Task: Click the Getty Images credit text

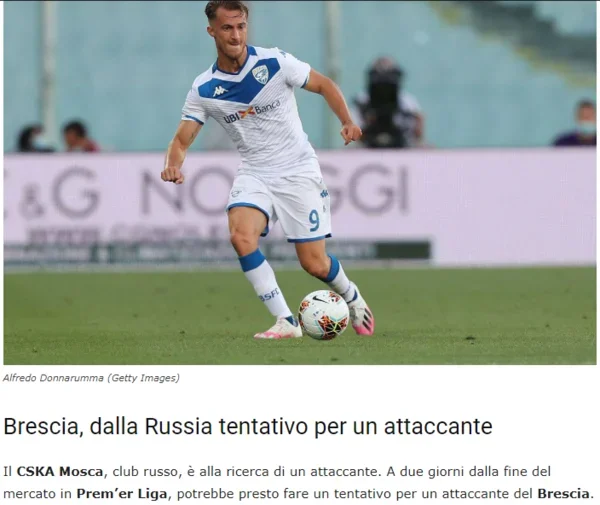Action: click(143, 378)
